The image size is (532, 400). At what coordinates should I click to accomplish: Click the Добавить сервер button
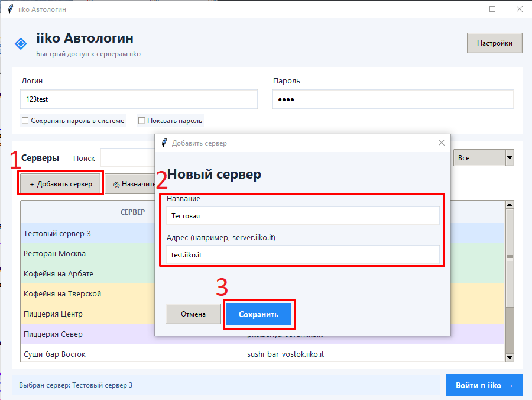[61, 183]
